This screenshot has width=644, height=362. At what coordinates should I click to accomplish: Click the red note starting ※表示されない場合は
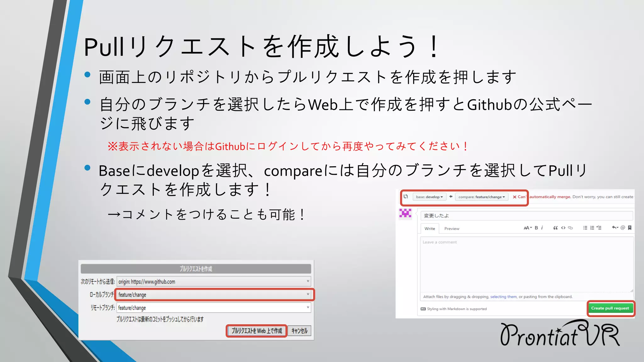point(288,146)
